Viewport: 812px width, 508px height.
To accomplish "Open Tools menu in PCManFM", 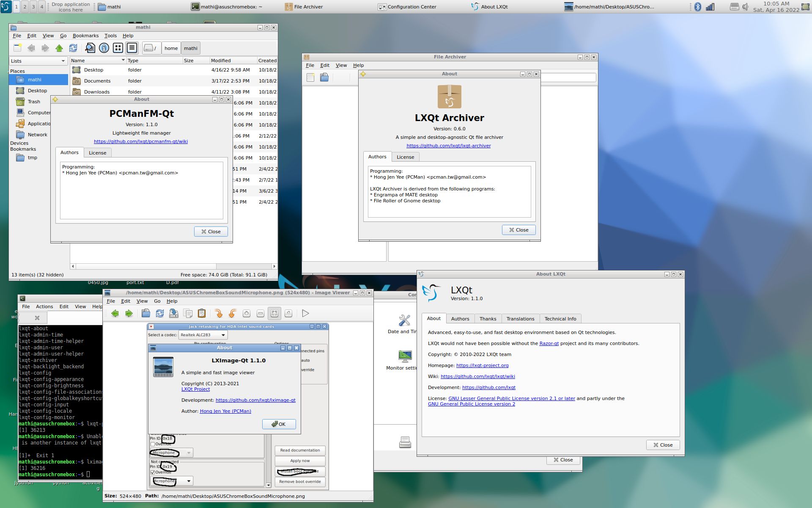I will [110, 36].
